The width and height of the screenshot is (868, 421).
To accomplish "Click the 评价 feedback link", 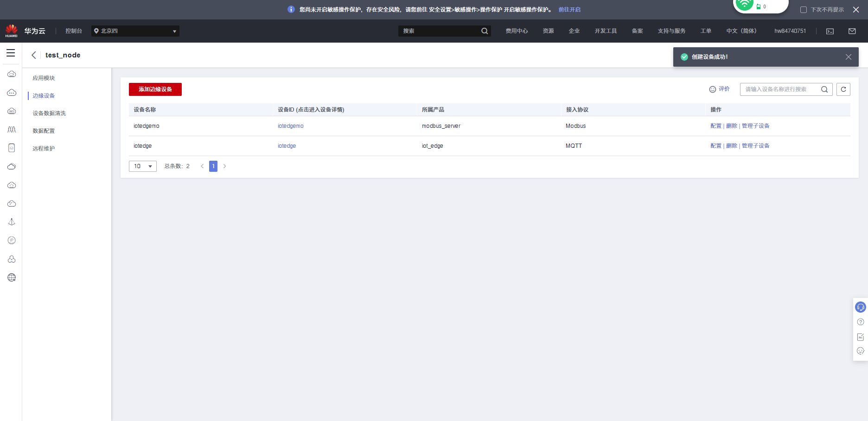I will tap(720, 89).
